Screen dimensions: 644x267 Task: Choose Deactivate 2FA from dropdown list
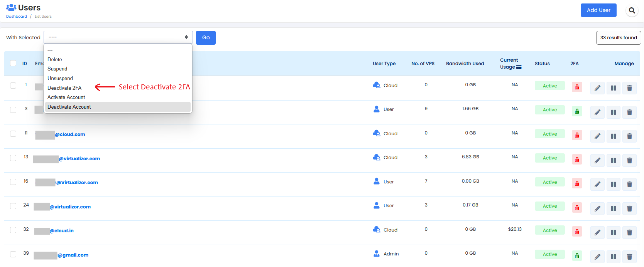64,88
